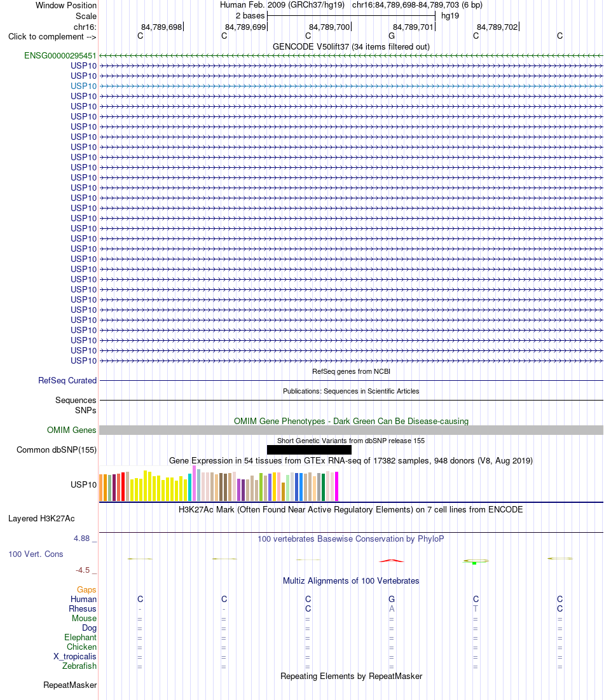604x700 pixels.
Task: Click the red PhyloP conservation mark
Action: point(392,561)
